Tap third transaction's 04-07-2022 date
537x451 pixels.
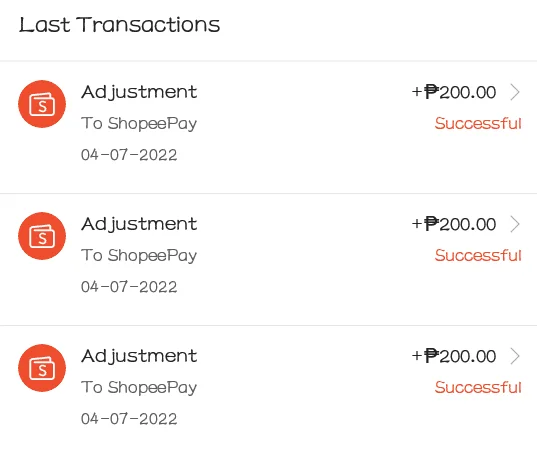pyautogui.click(x=129, y=419)
